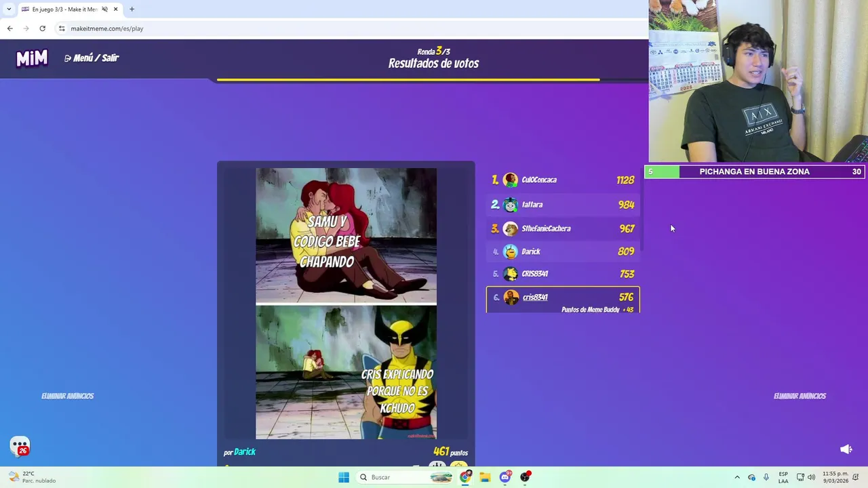Select CuloConcaca leaderboard row

point(563,180)
